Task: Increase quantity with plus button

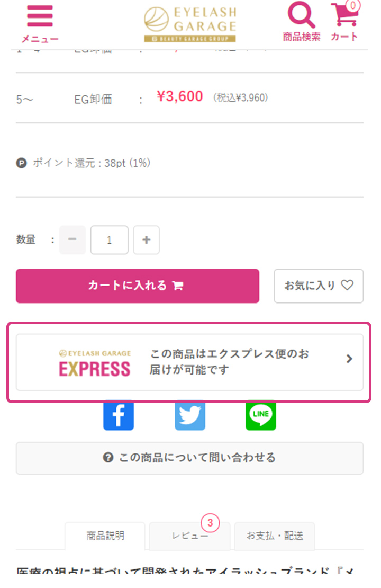Action: (146, 240)
